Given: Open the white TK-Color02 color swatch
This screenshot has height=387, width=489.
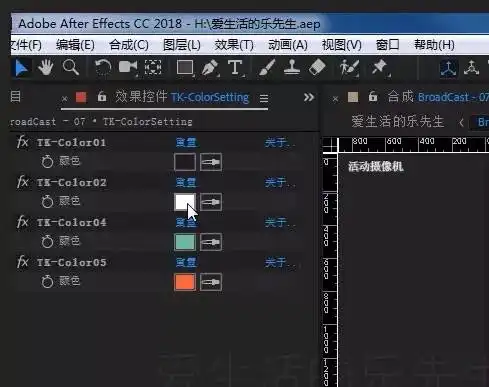Looking at the screenshot, I should coord(185,202).
